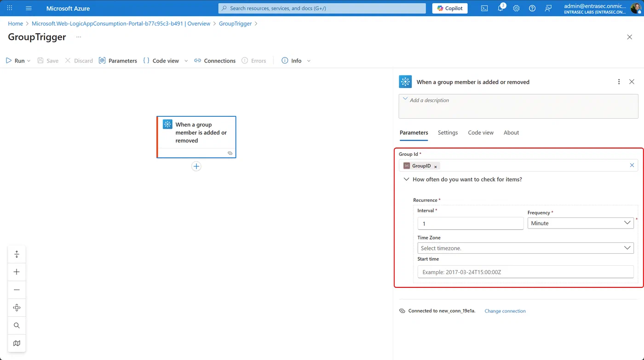Switch to the About tab
Image resolution: width=644 pixels, height=360 pixels.
coord(511,132)
